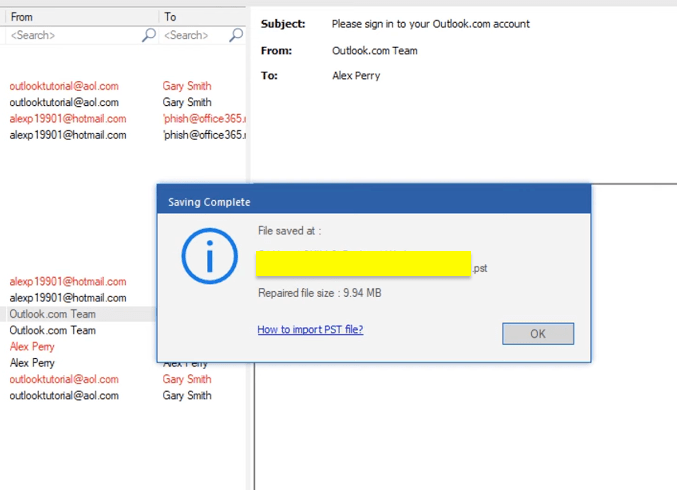Select red alexp19901@hotmail.com sender next to red 'phish@office365
The image size is (677, 490).
68,119
